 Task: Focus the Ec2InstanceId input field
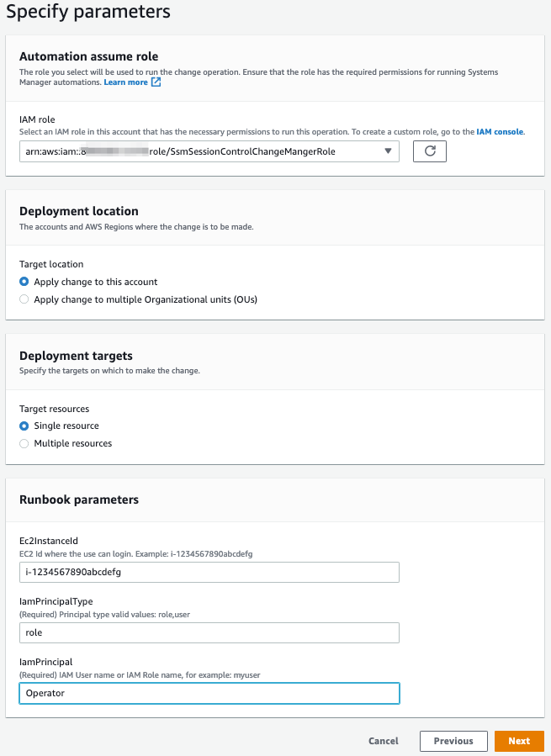(x=209, y=573)
